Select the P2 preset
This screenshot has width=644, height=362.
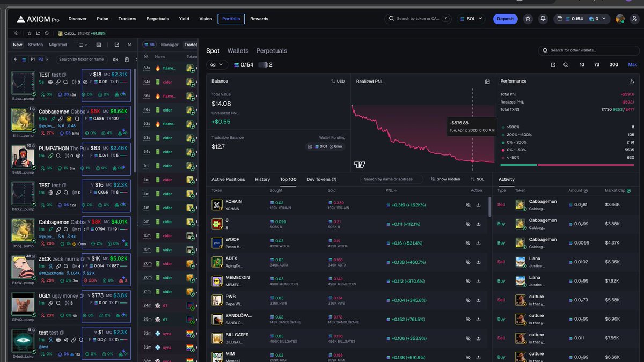point(41,60)
